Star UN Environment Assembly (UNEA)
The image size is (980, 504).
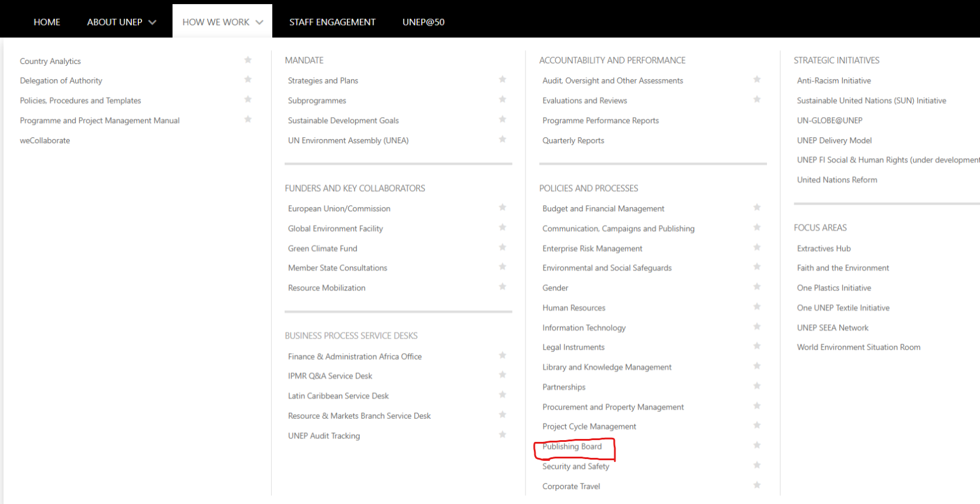[502, 139]
